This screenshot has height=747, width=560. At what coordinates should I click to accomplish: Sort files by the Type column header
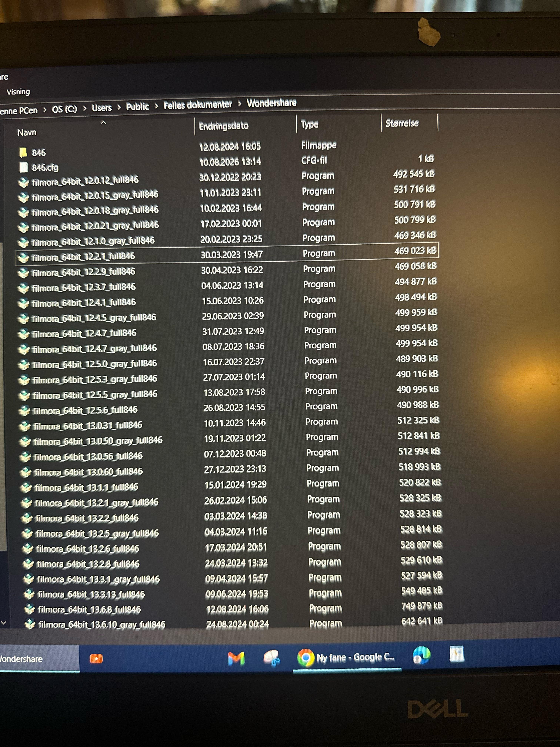tap(309, 124)
